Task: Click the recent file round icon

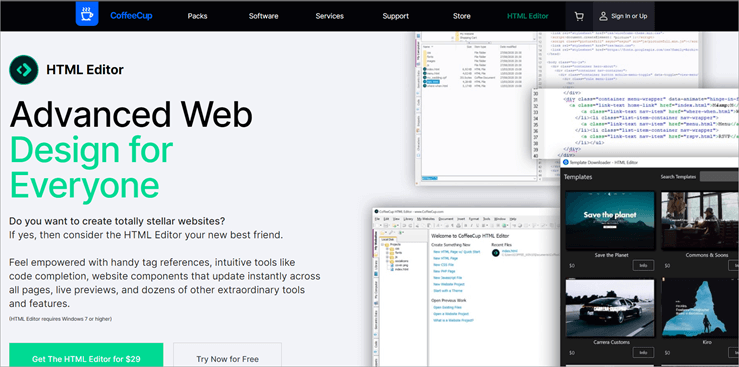Action: pyautogui.click(x=495, y=253)
